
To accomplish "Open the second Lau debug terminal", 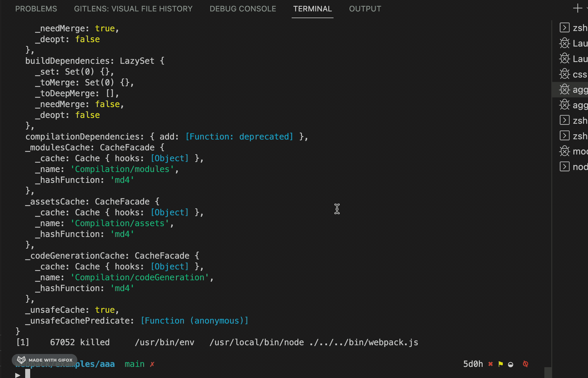I will [x=573, y=59].
